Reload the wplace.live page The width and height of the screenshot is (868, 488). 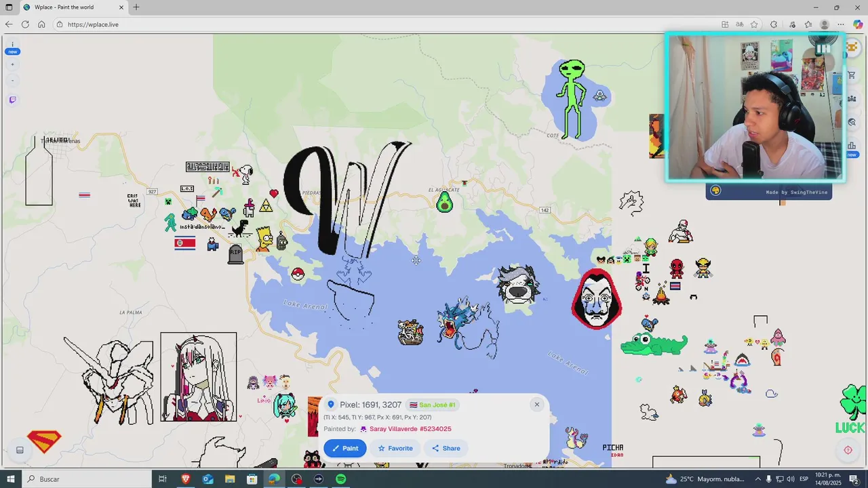[25, 24]
